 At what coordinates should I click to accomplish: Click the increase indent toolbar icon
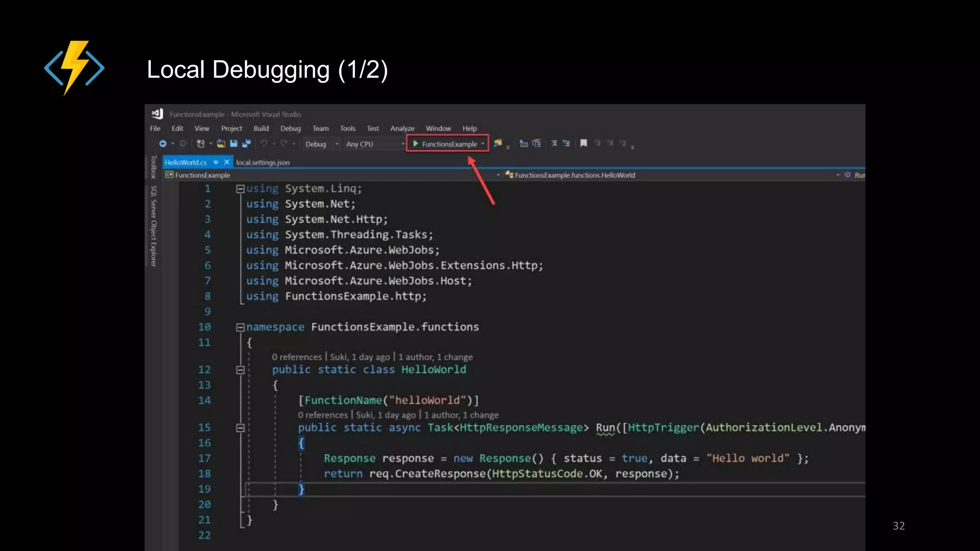tap(536, 143)
